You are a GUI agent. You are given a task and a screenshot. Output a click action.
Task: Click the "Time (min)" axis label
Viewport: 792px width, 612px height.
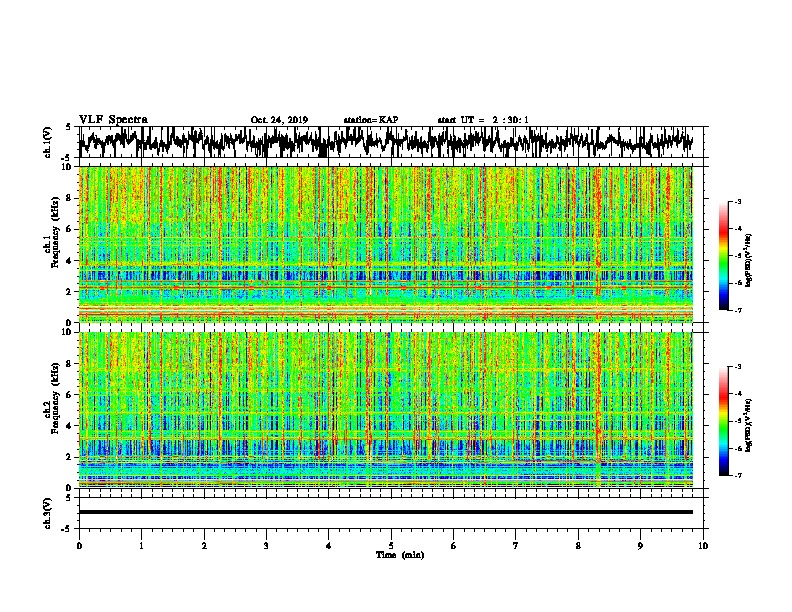[x=400, y=555]
